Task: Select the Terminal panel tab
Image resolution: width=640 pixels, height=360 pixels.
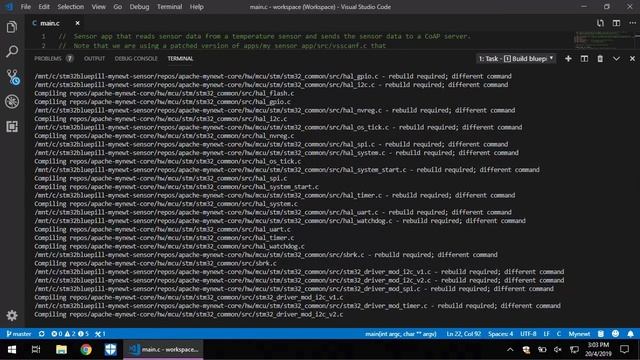Action: tap(180, 58)
